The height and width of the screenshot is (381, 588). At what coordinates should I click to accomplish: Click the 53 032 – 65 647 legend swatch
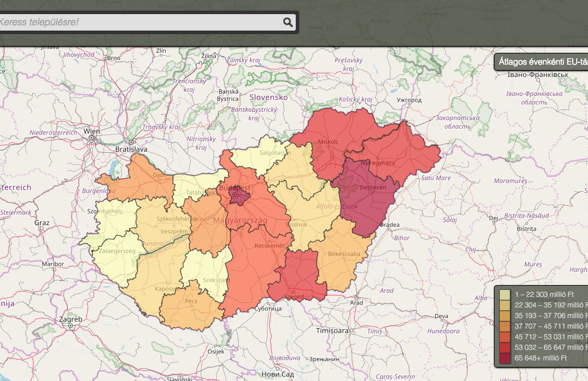tap(505, 347)
